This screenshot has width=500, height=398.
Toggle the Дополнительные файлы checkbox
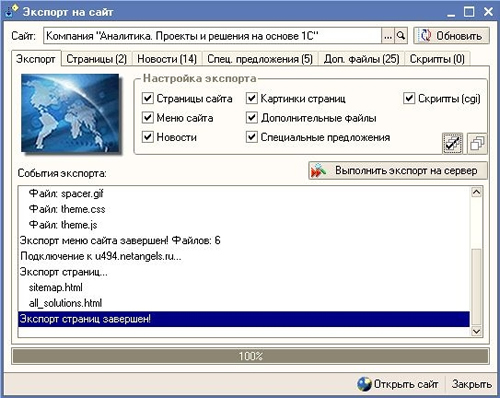(x=251, y=118)
